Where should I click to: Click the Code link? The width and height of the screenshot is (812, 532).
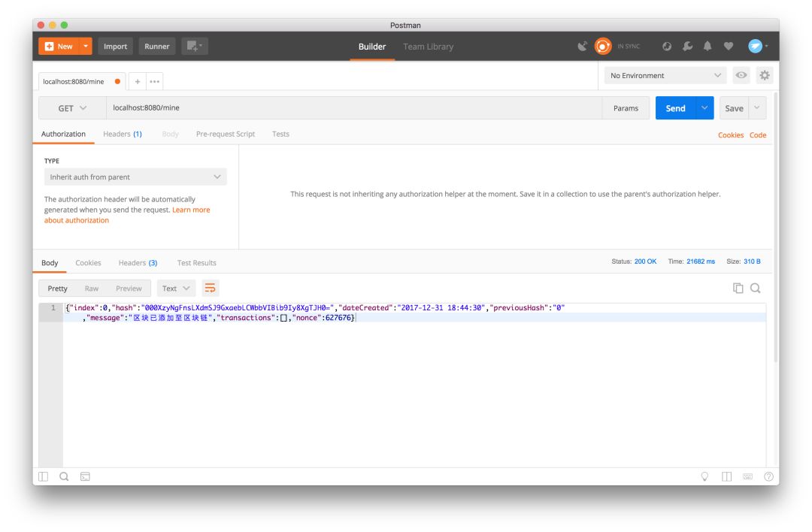coord(758,135)
